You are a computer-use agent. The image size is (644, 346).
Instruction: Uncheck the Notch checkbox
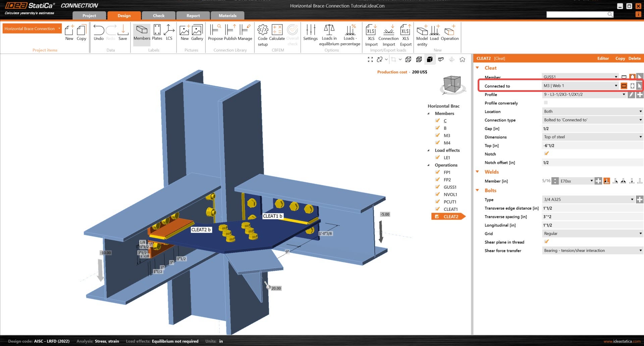546,154
